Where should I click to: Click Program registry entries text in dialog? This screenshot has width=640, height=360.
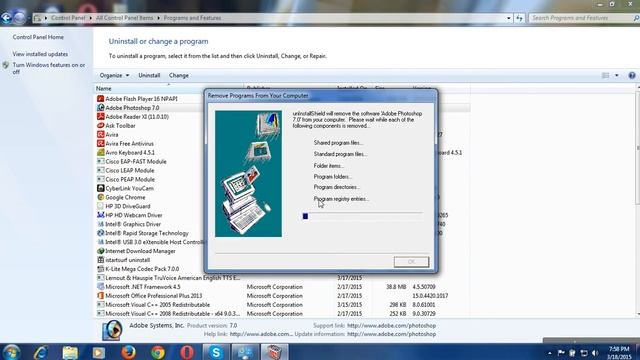tap(341, 199)
